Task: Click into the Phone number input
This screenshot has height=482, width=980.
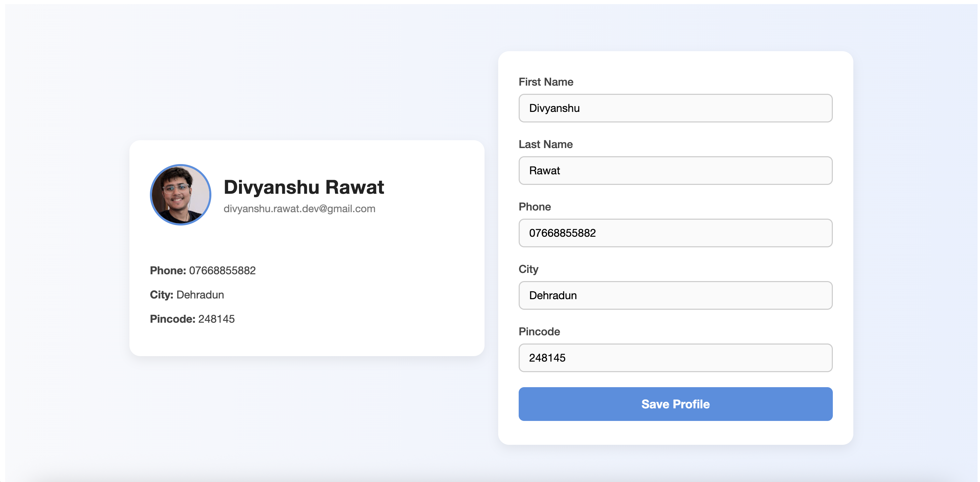Action: pos(675,233)
